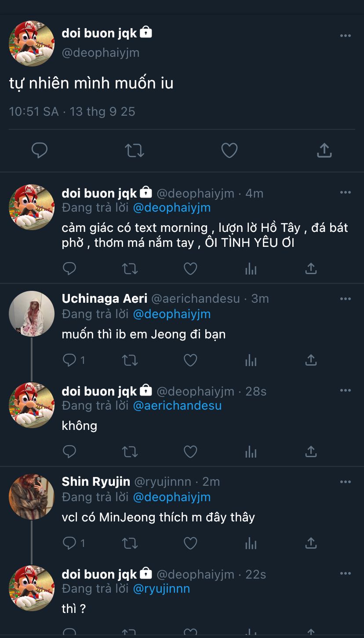364x638 pixels.
Task: Open Uchinaga Aeri's profile picture
Action: [32, 313]
